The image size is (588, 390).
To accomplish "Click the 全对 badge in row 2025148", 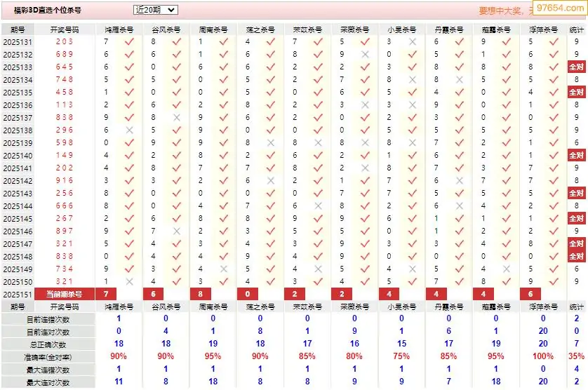I will pyautogui.click(x=576, y=257).
